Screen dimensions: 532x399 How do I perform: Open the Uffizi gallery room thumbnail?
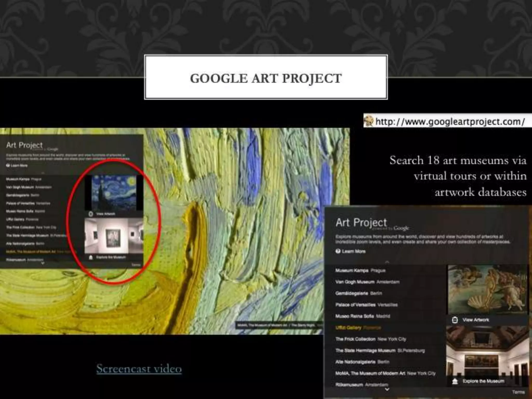pyautogui.click(x=488, y=351)
